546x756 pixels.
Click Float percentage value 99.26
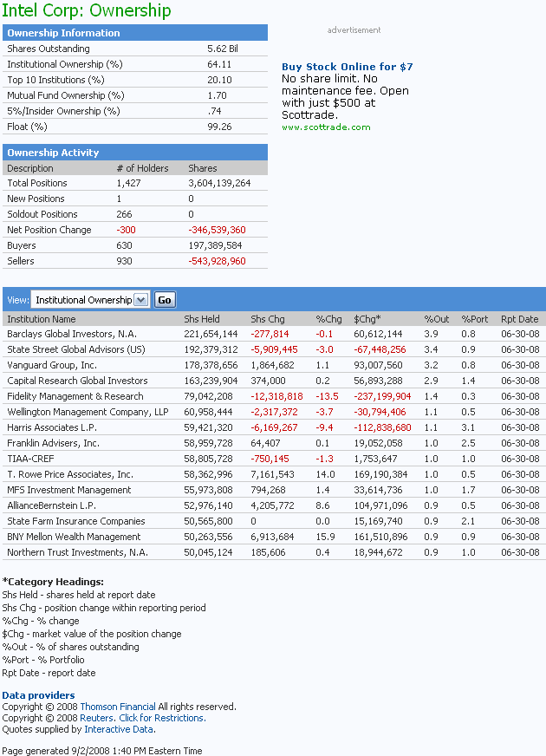pos(219,127)
